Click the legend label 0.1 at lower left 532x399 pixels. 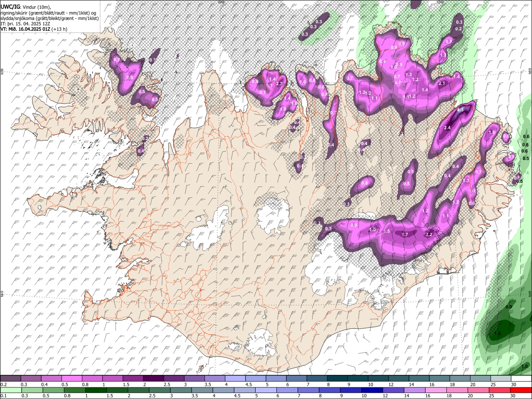tap(2, 395)
